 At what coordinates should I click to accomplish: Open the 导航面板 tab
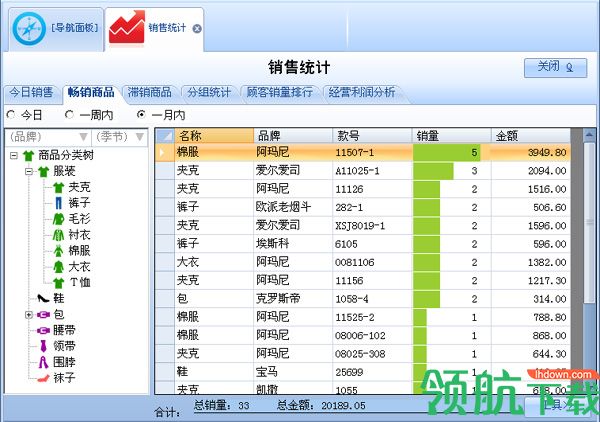click(55, 29)
